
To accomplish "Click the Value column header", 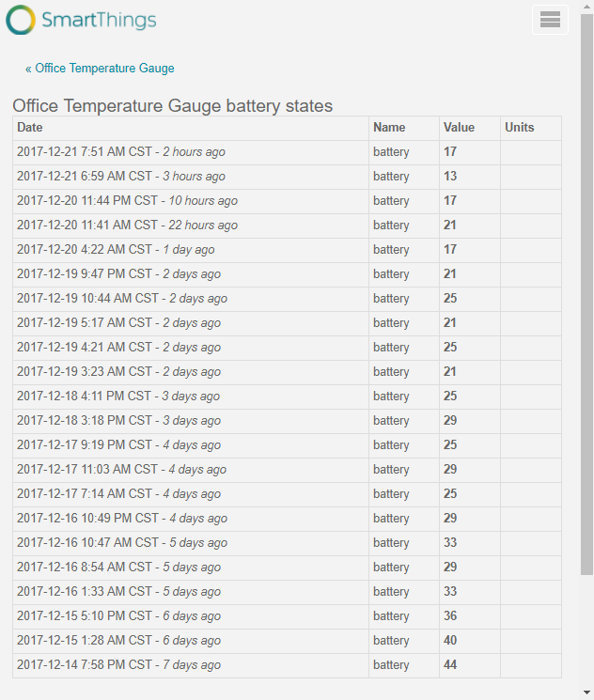I will (459, 128).
